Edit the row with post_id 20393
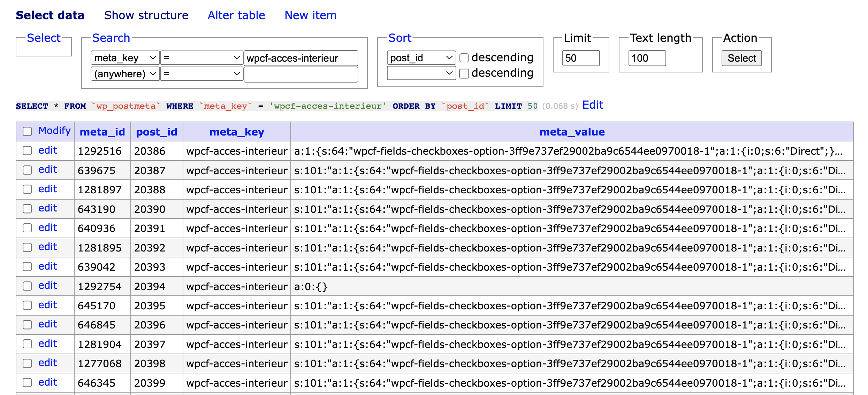Screen dimensions: 868x395 (47, 266)
